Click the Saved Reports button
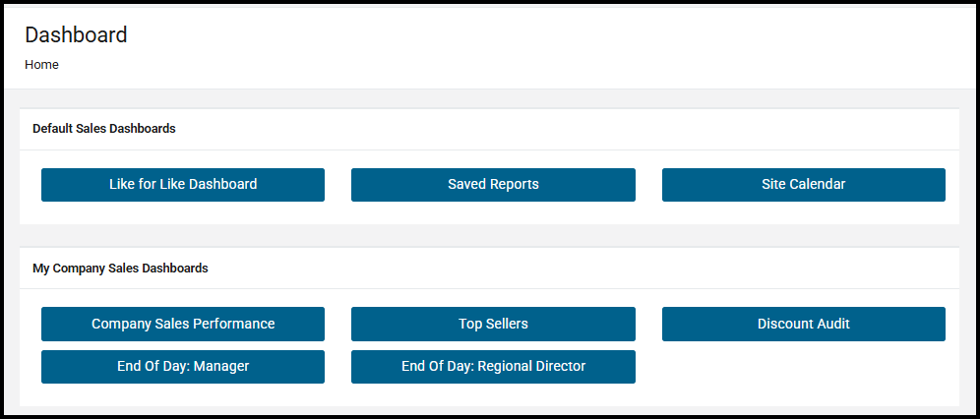 493,184
